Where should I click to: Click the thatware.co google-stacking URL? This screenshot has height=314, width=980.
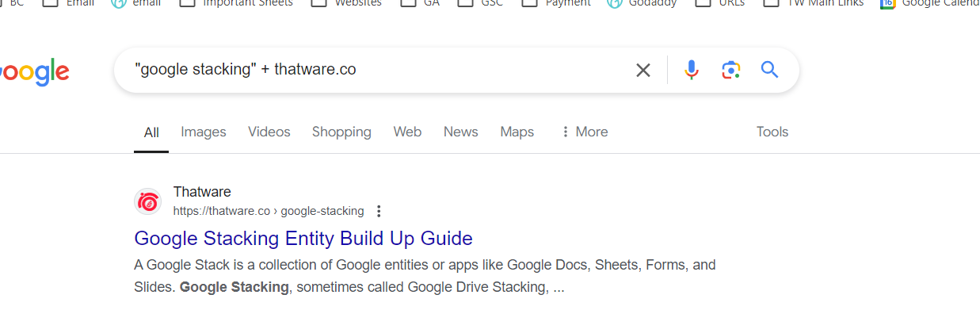click(x=269, y=211)
